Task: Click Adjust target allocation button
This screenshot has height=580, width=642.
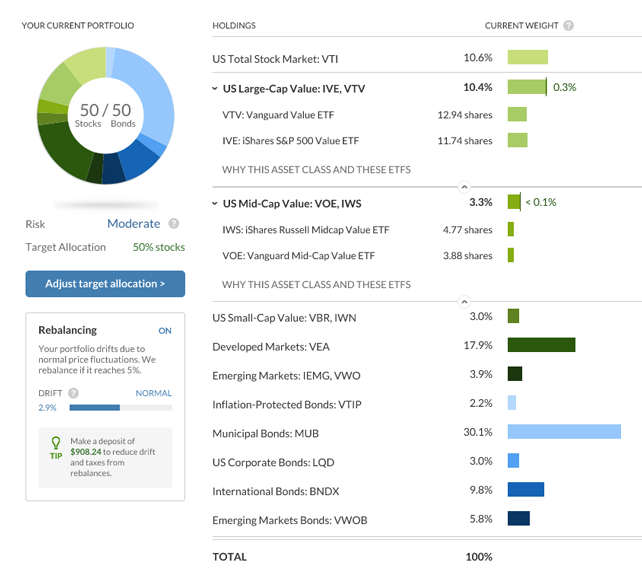Action: pos(105,284)
